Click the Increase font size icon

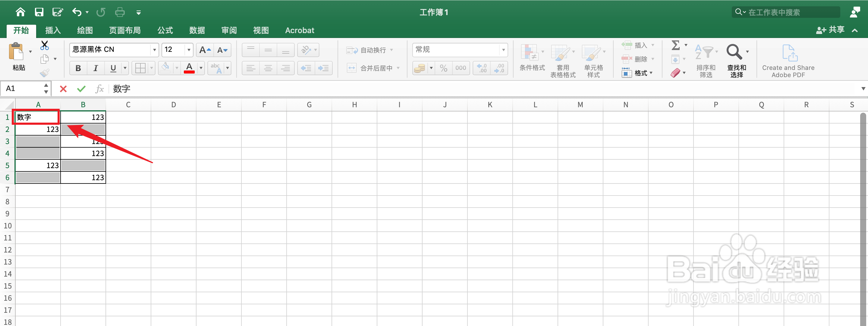(205, 50)
